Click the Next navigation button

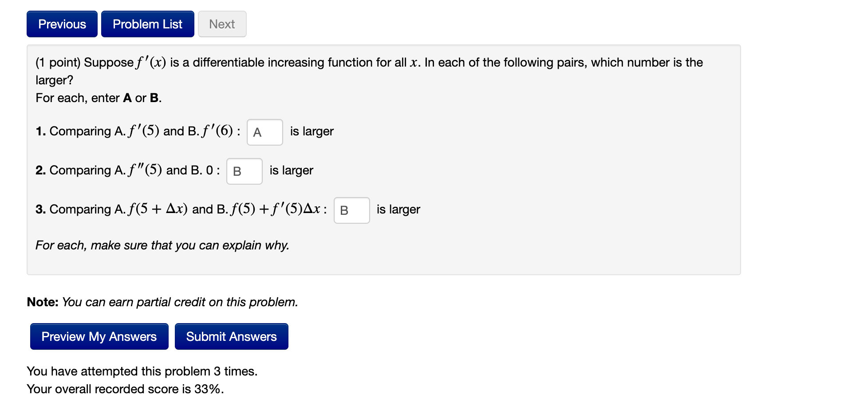coord(221,24)
